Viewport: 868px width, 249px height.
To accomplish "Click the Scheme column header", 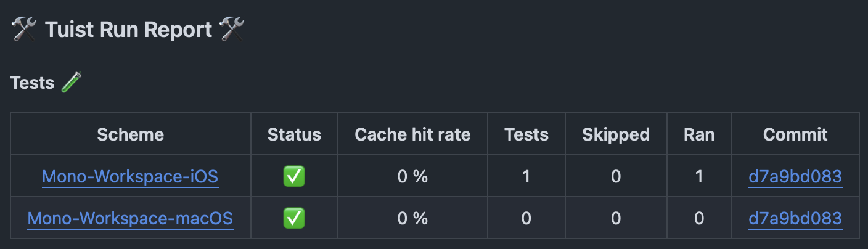I will [130, 134].
